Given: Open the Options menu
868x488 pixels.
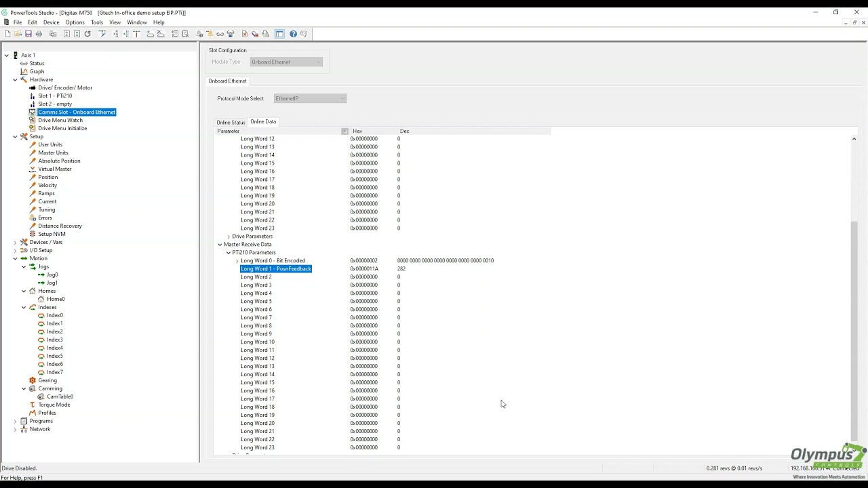Looking at the screenshot, I should pos(75,22).
